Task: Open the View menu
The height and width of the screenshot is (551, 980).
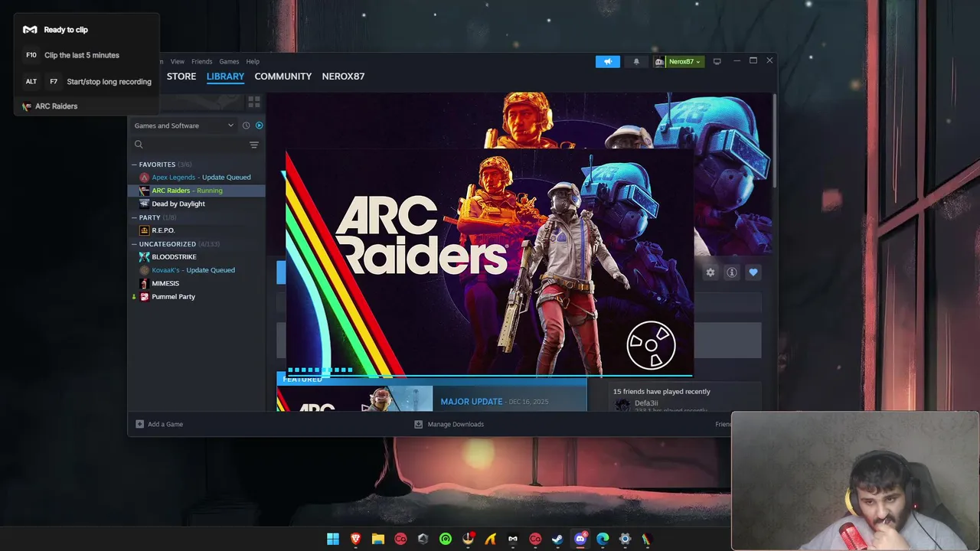Action: [x=177, y=61]
